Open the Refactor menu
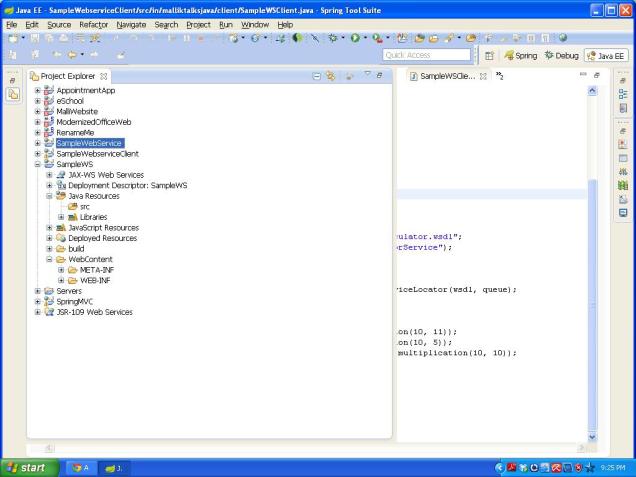 coord(94,25)
